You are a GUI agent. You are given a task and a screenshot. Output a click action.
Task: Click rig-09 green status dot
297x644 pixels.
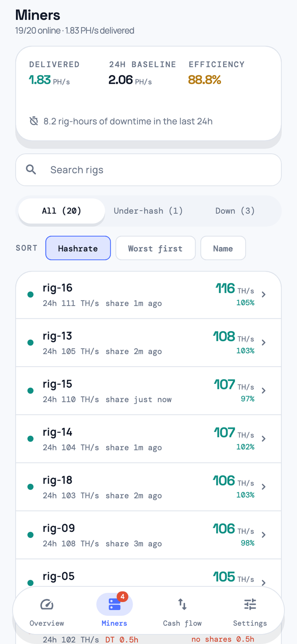pos(30,535)
